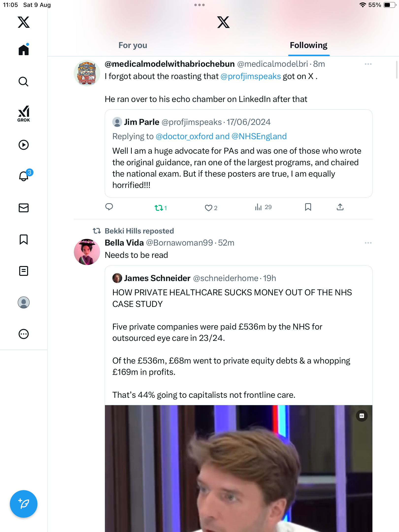Open the video tab play icon
Image resolution: width=399 pixels, height=532 pixels.
pyautogui.click(x=24, y=145)
